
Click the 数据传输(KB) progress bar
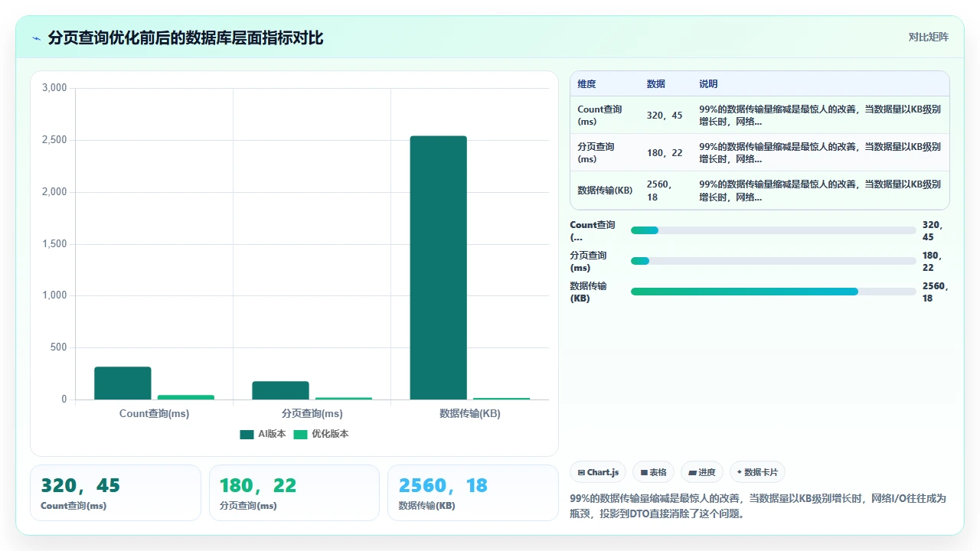coord(773,292)
